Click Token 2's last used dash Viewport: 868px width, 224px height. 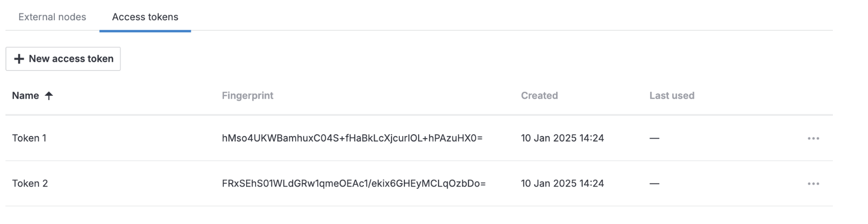pyautogui.click(x=654, y=184)
